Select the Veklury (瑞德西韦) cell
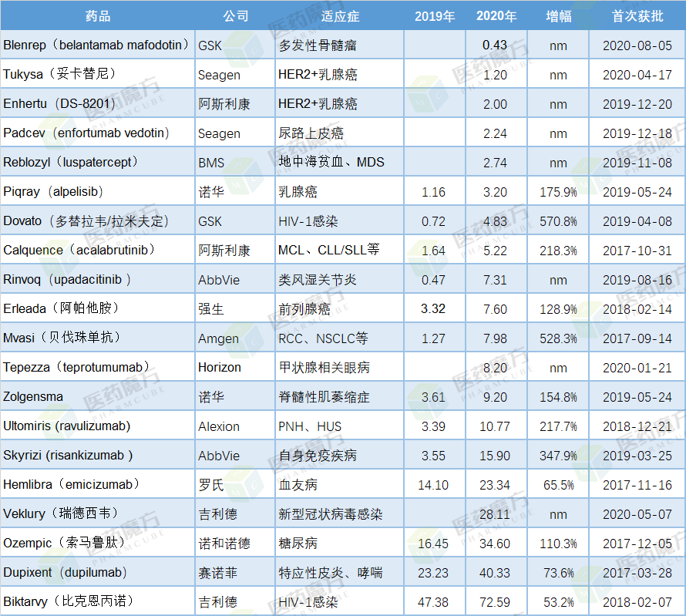The image size is (686, 616). click(x=98, y=513)
